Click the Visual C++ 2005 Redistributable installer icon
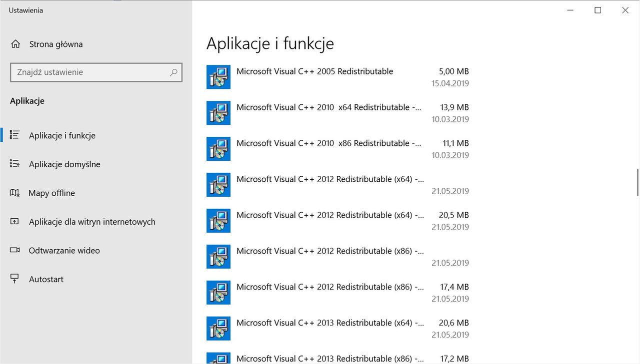Image resolution: width=640 pixels, height=364 pixels. coord(218,77)
